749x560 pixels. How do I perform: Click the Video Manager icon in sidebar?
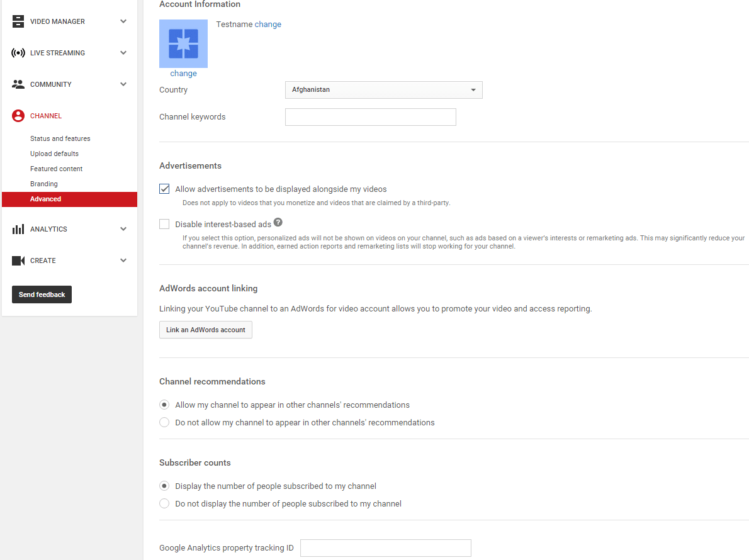18,21
